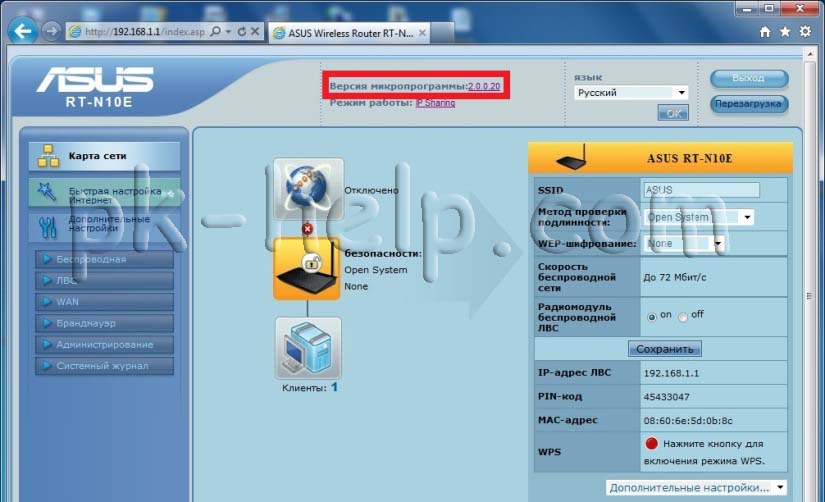Select the ASUS Wireless Router RT-N tab
Viewport: 825px width, 502px height.
(349, 33)
